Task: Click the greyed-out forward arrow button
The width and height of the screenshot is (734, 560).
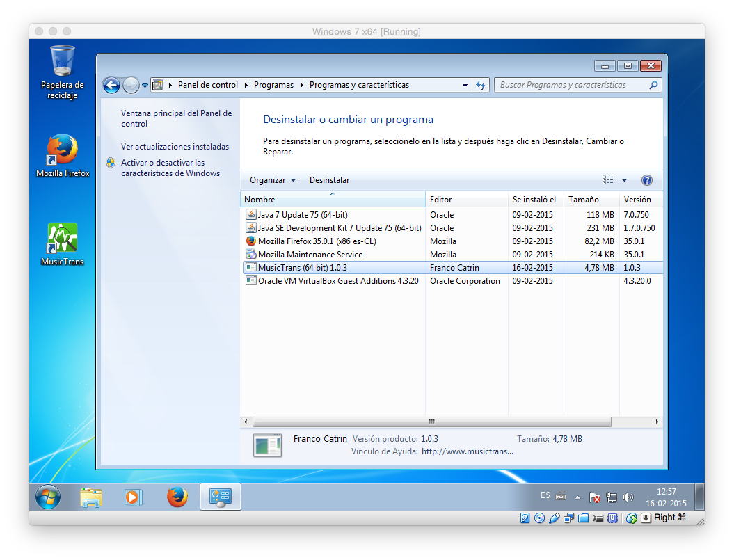Action: (131, 85)
